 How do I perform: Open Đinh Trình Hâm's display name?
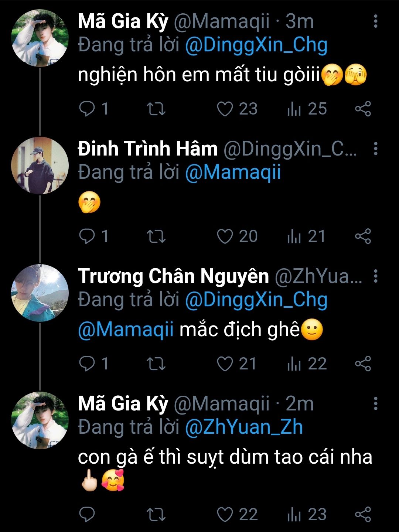(148, 149)
